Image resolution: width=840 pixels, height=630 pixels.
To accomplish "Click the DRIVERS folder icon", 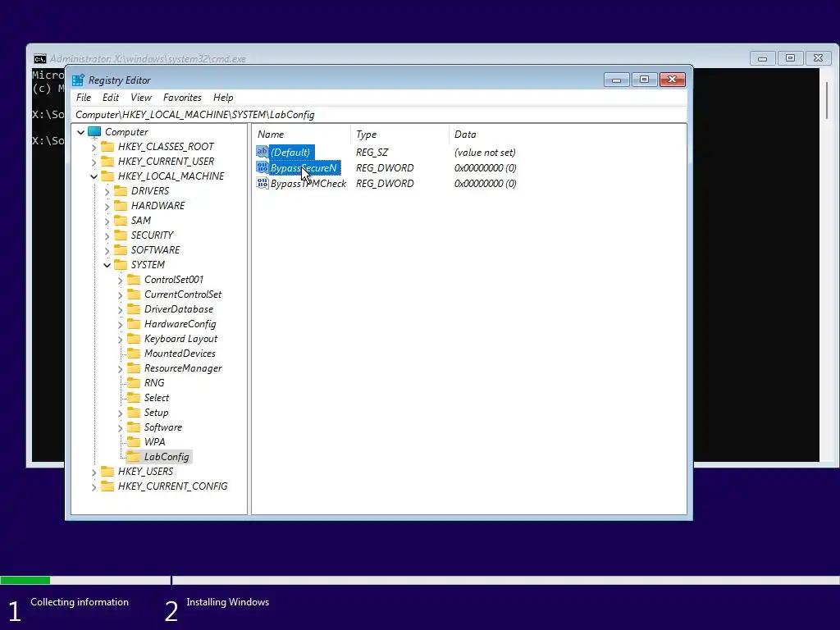I will [x=121, y=190].
